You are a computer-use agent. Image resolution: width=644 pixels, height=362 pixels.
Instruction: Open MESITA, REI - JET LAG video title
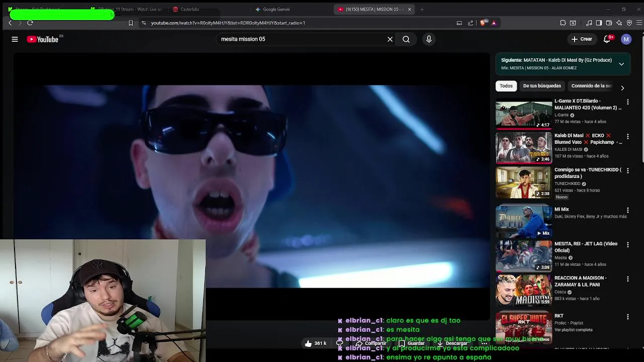click(586, 247)
